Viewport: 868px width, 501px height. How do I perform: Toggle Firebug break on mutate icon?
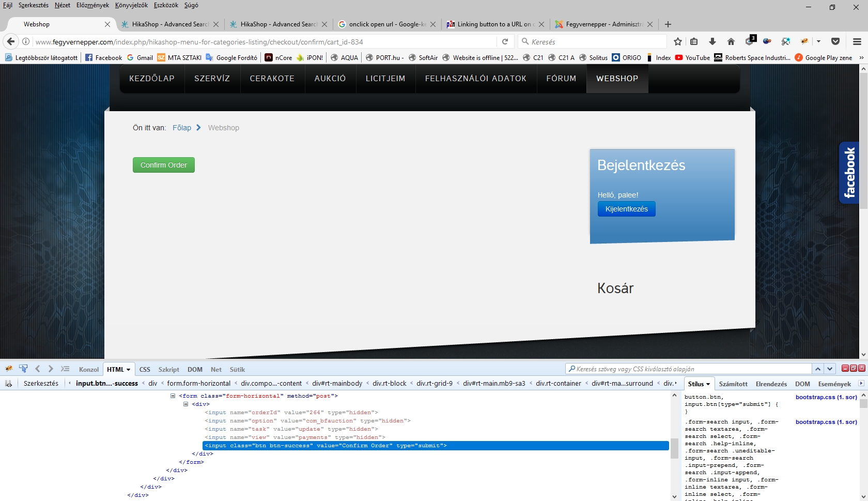click(8, 384)
